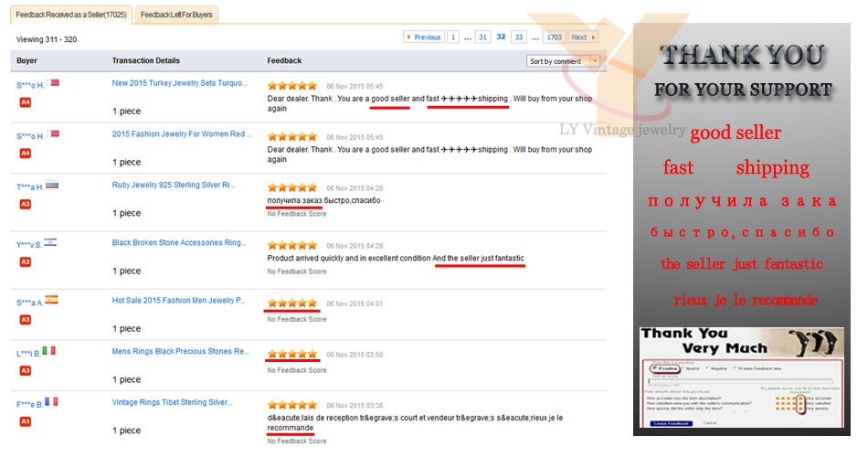Click the Italian flag beside L***i B.
This screenshot has width=868, height=457.
pyautogui.click(x=48, y=351)
